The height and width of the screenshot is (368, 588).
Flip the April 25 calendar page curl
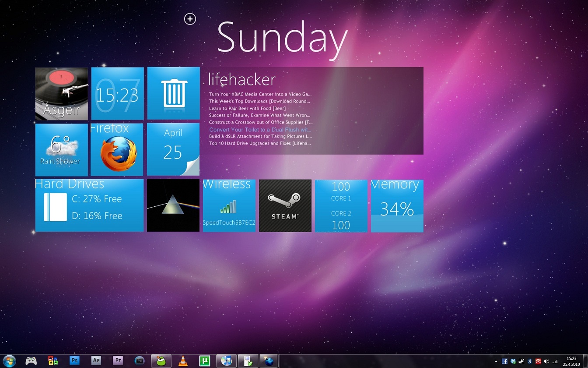click(x=194, y=168)
